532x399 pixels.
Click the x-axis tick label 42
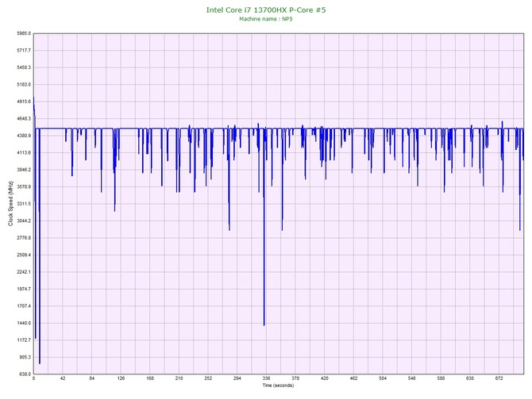[63, 378]
